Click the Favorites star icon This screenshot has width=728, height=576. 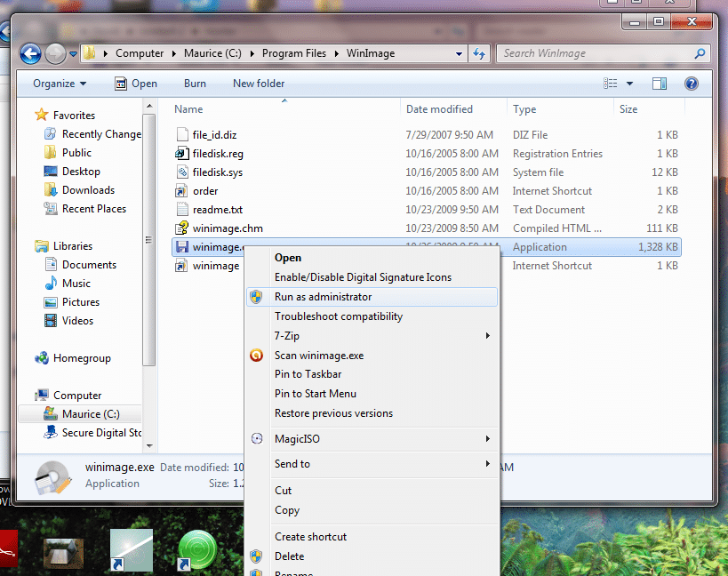(42, 115)
